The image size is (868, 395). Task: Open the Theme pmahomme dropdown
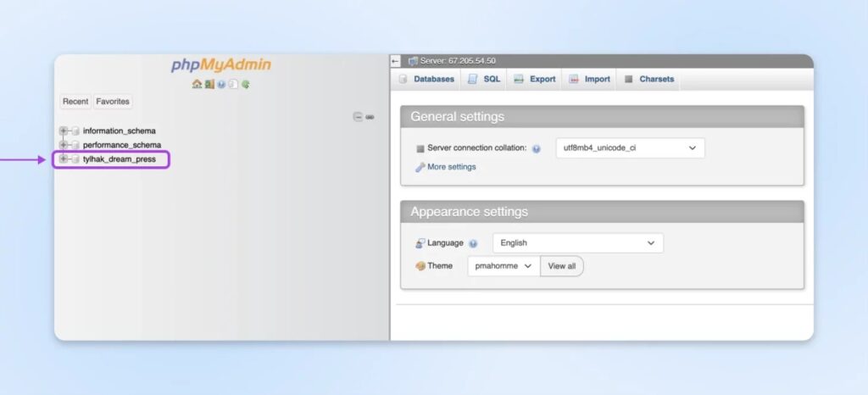[504, 266]
